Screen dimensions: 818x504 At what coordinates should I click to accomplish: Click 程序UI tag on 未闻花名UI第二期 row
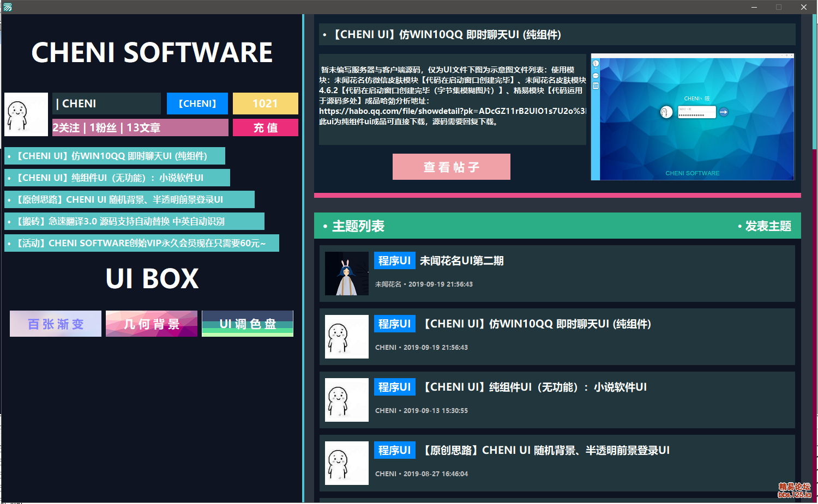tap(395, 260)
